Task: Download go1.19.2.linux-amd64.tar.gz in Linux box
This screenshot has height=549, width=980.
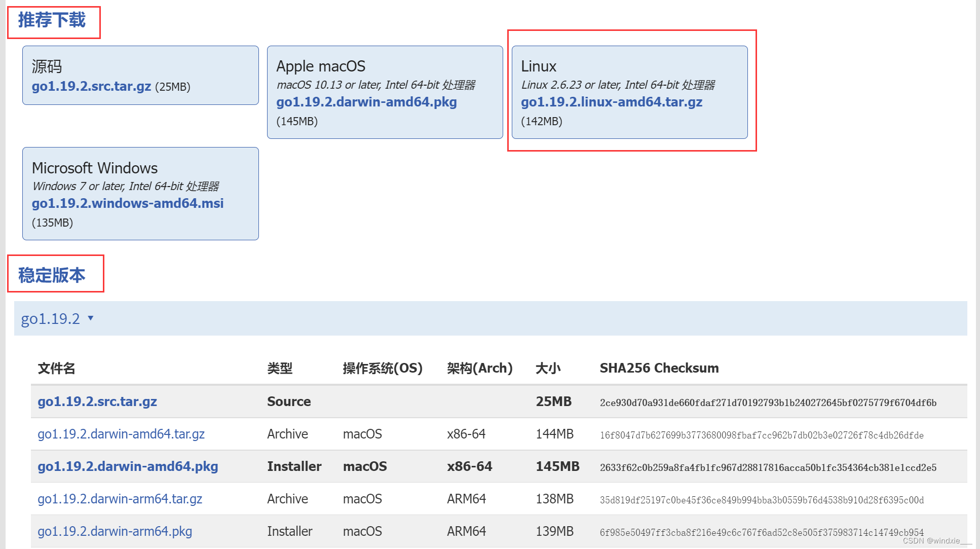Action: pyautogui.click(x=612, y=102)
